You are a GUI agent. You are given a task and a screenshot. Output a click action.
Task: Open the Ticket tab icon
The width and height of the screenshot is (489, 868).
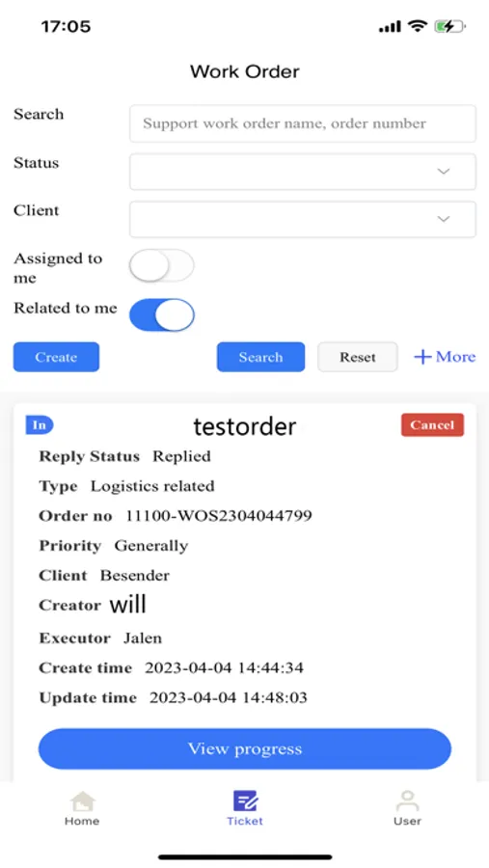pyautogui.click(x=245, y=800)
